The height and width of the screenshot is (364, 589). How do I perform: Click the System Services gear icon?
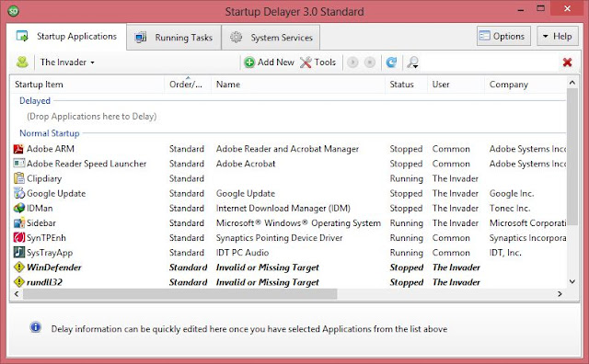pos(236,37)
